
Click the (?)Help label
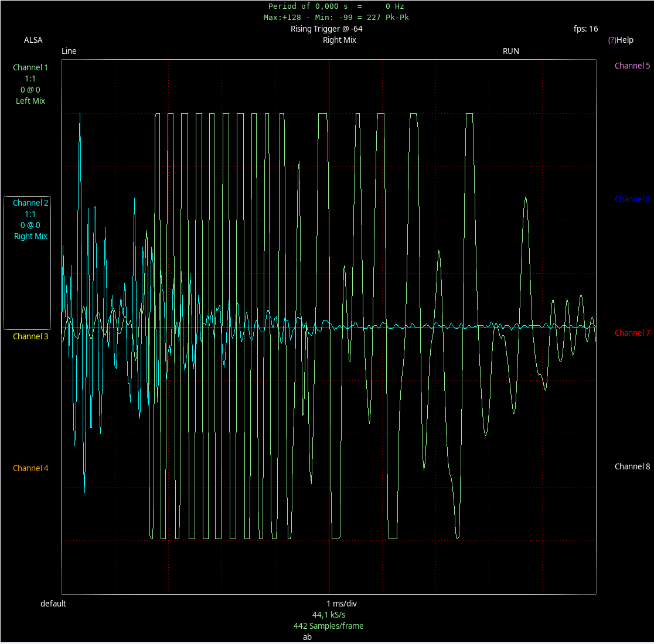tap(620, 40)
